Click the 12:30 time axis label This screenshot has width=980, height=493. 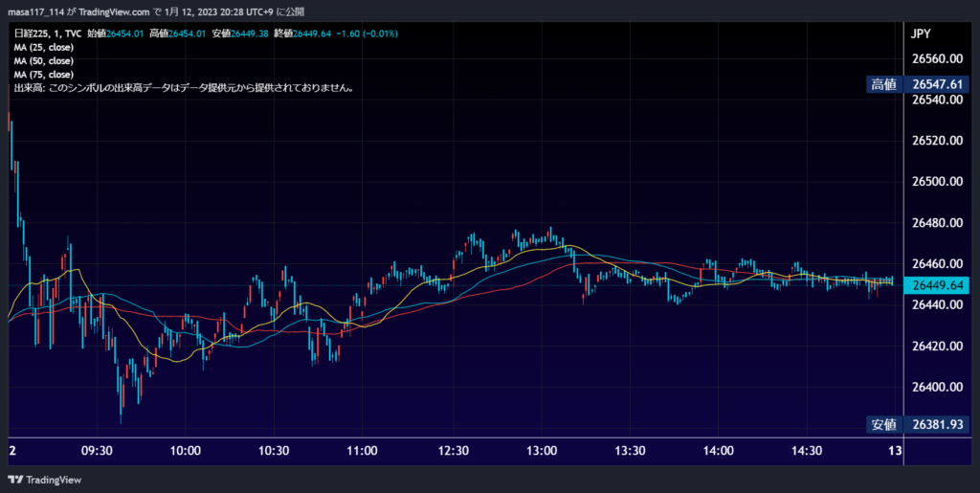point(453,451)
